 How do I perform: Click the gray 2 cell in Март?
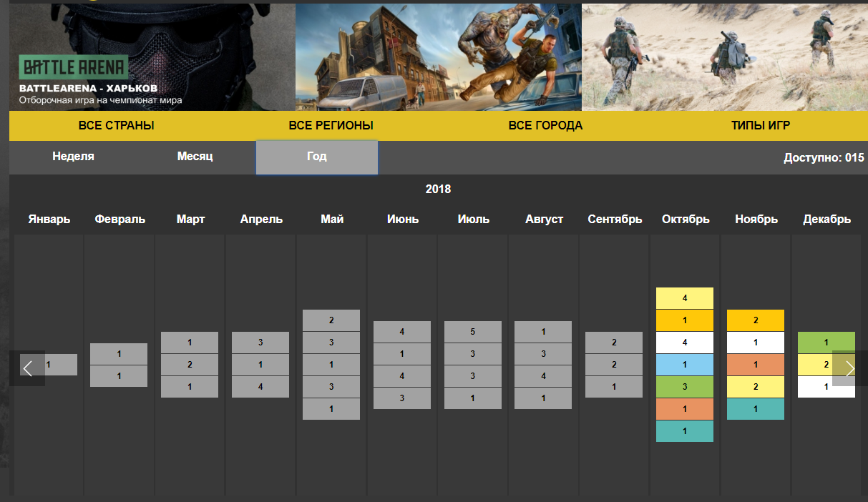click(190, 365)
